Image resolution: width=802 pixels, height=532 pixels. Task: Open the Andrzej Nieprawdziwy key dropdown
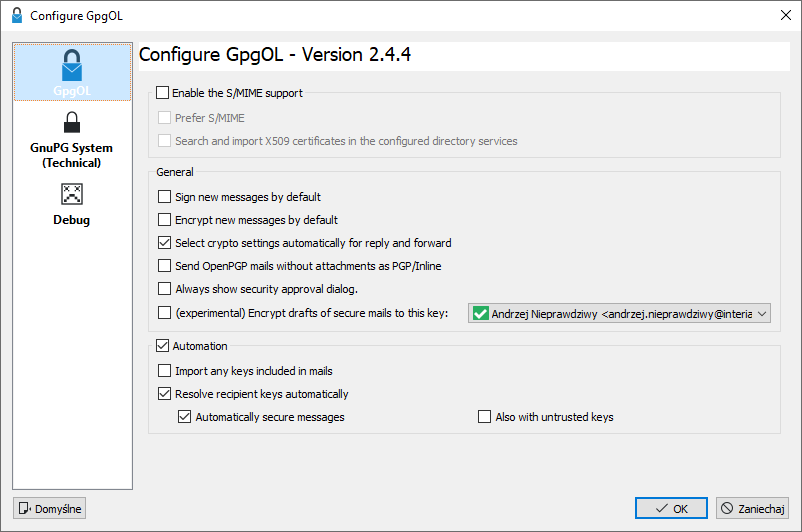point(619,314)
